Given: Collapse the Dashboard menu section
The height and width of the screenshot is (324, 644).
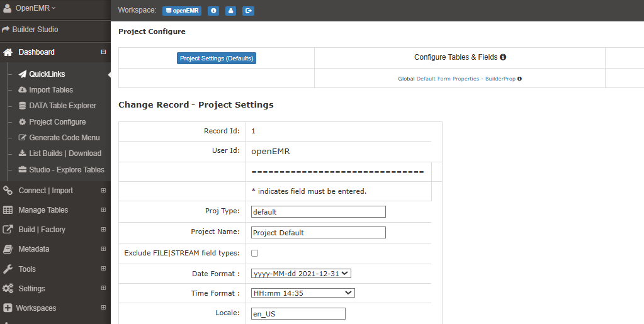Looking at the screenshot, I should [x=103, y=52].
